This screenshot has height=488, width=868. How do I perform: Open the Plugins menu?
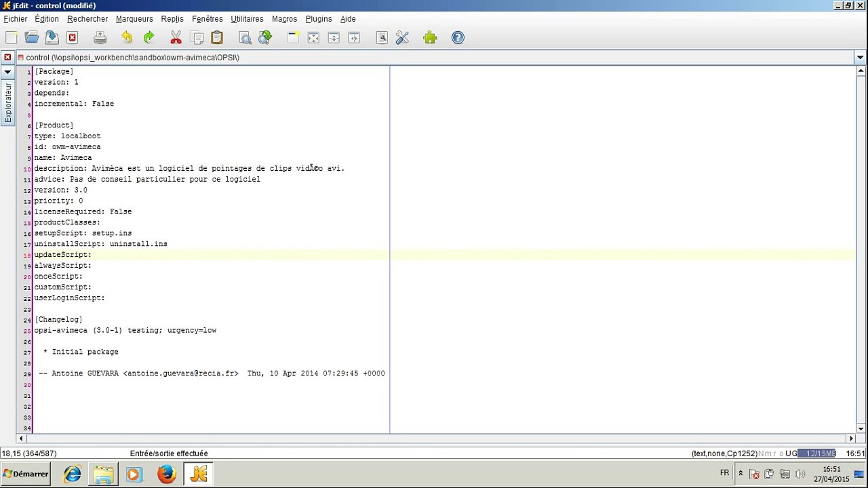tap(319, 19)
